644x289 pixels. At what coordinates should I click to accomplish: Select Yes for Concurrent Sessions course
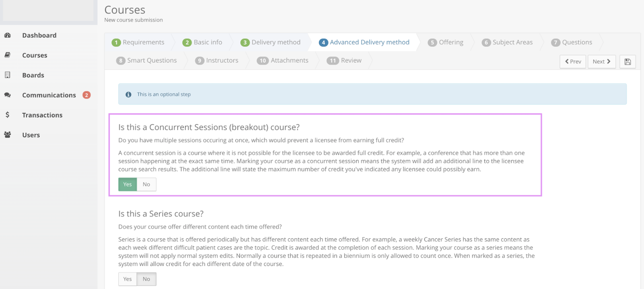(x=128, y=184)
